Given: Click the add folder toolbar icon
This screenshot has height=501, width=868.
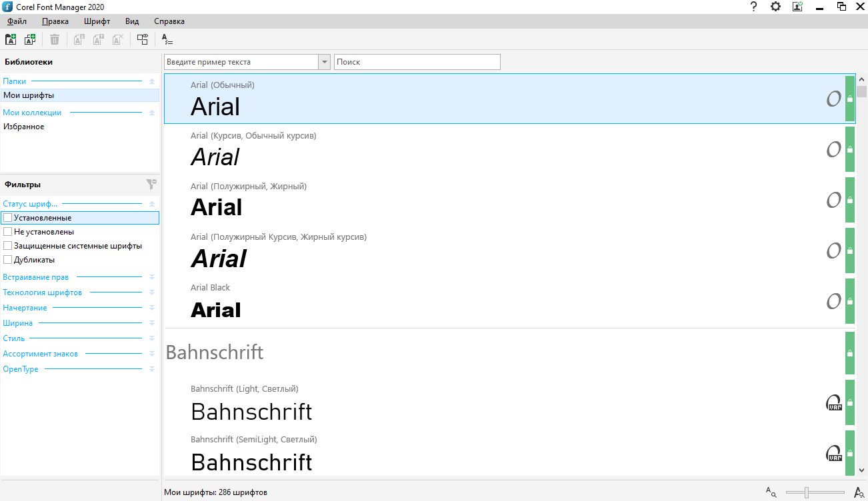Looking at the screenshot, I should [11, 39].
